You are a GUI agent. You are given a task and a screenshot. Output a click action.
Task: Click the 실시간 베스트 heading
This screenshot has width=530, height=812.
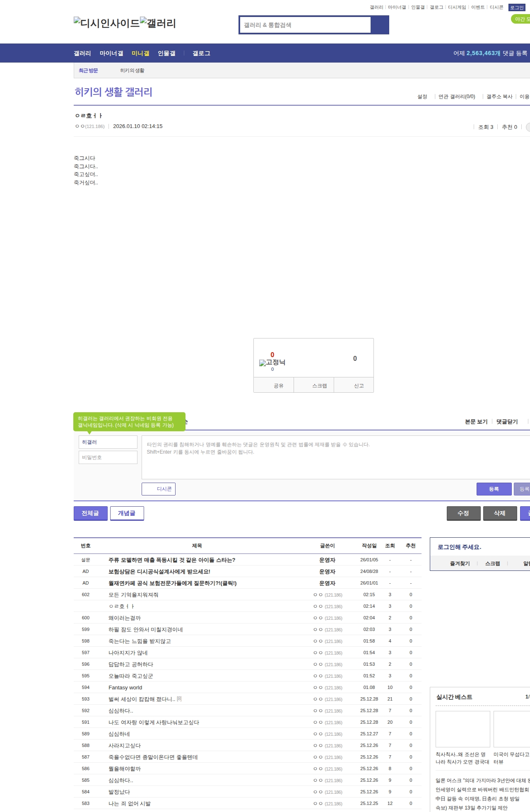click(454, 697)
